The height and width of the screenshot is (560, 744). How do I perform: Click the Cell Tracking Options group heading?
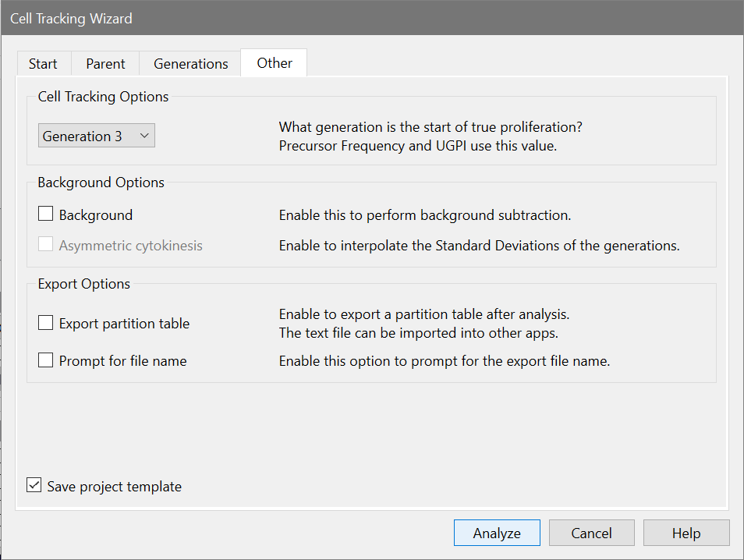(103, 97)
